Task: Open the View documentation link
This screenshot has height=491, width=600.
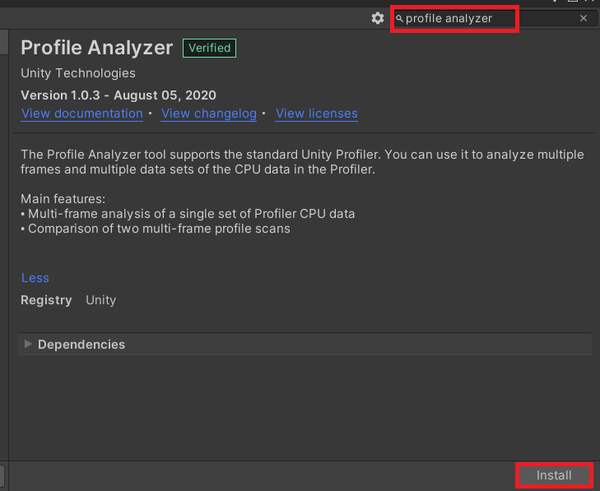Action: coord(82,114)
